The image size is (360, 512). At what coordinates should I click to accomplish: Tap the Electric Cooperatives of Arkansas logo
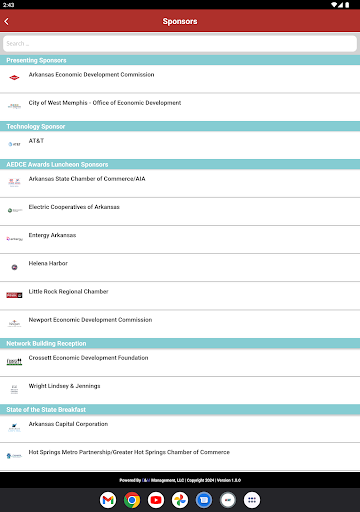click(x=14, y=210)
